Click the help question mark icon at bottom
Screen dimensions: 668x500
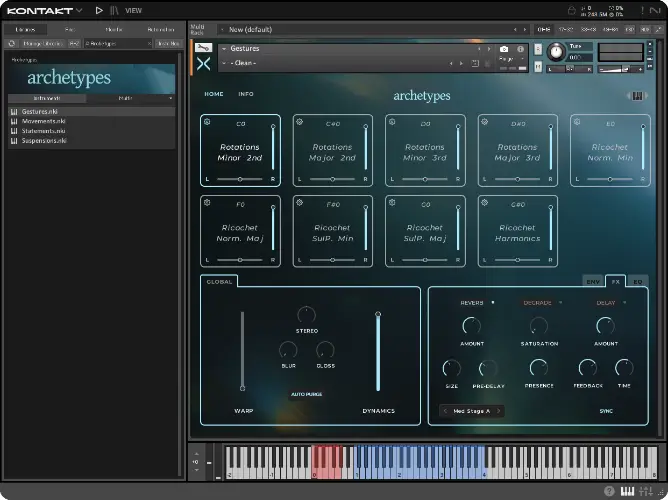610,491
